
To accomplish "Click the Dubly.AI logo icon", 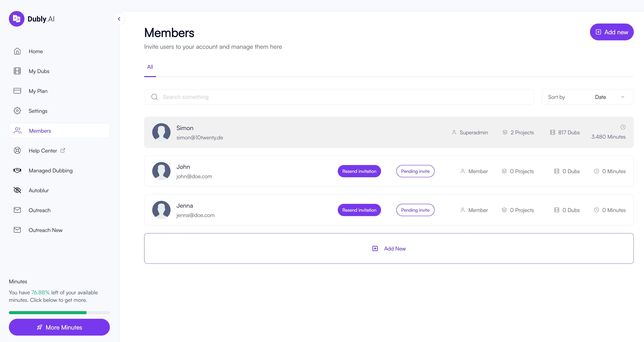I will click(17, 19).
